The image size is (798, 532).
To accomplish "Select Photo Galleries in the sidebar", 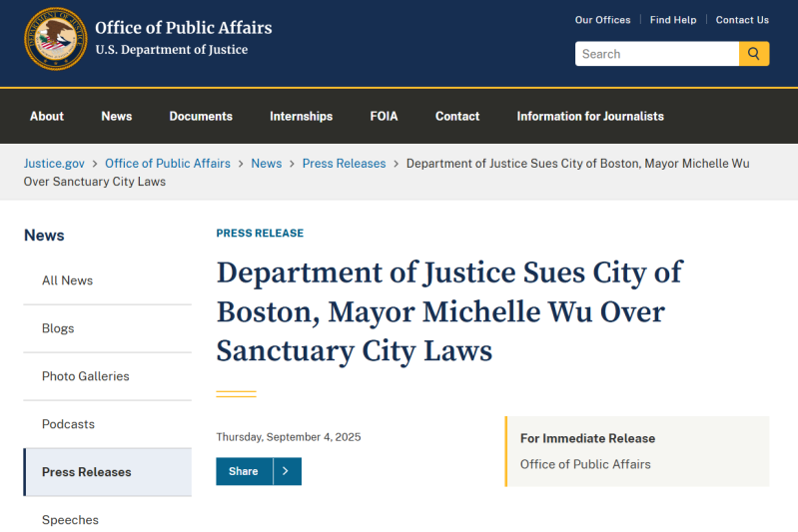I will coord(108,376).
